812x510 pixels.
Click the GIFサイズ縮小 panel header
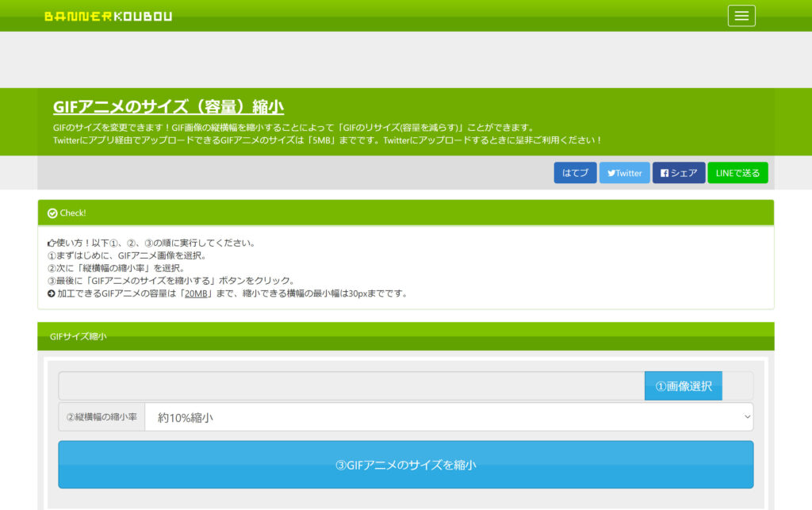tap(78, 336)
